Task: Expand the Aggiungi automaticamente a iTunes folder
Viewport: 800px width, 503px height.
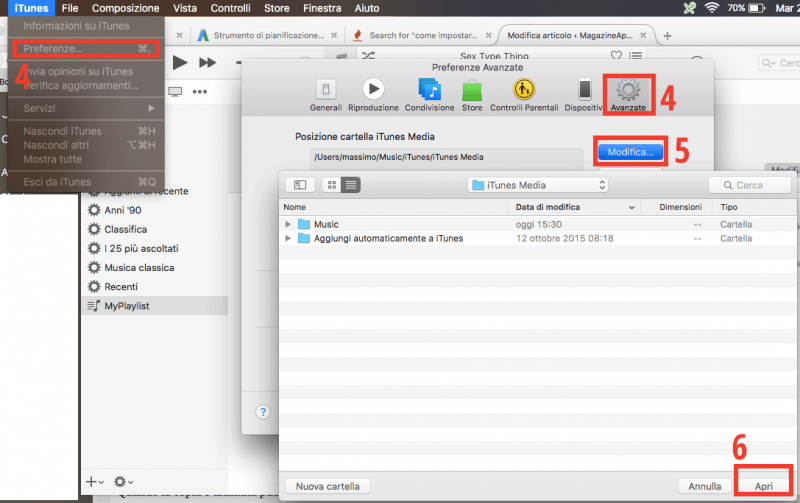Action: tap(288, 239)
